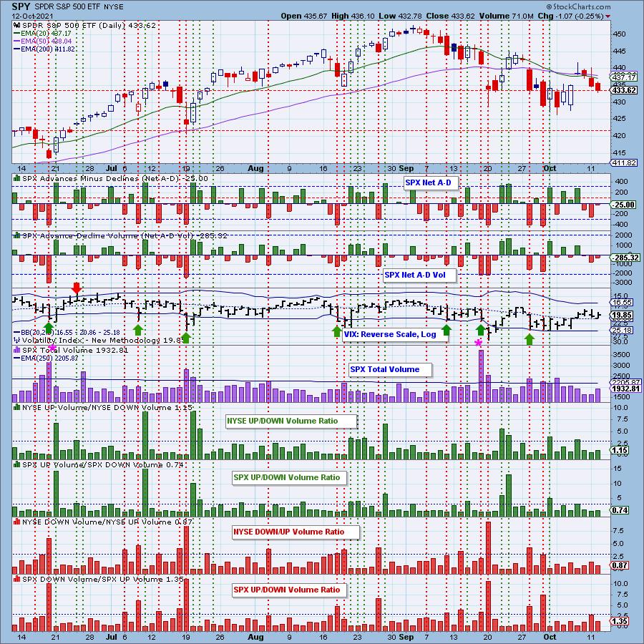The height and width of the screenshot is (644, 644).
Task: Click the EMA(250) 2205.87 volume legend
Action: tap(46, 358)
